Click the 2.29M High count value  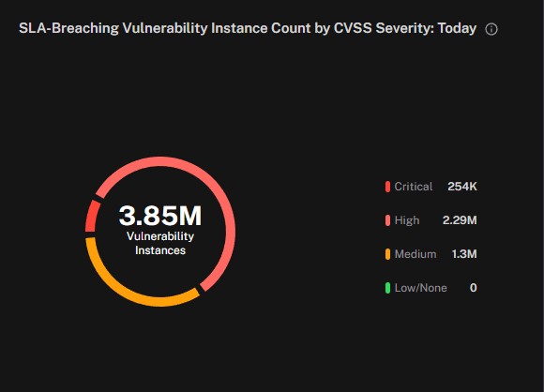460,220
